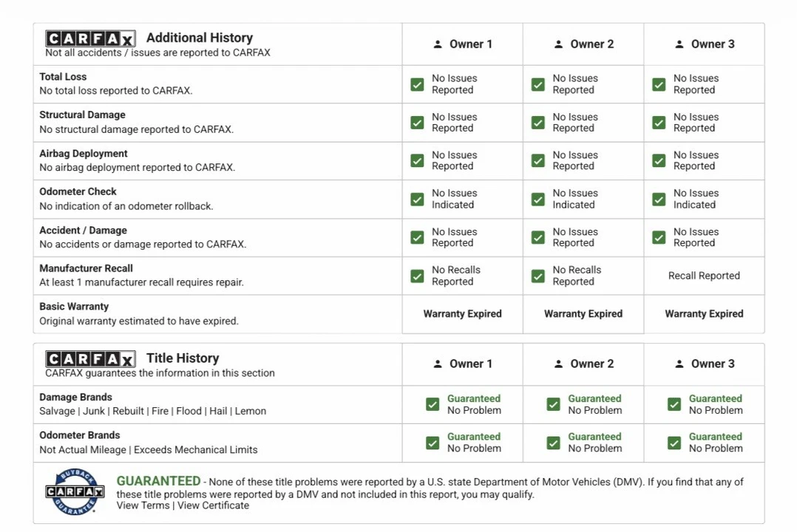Viewport: 797px width, 532px height.
Task: Click Airbag Deployment green check for Owner 1
Action: point(417,160)
